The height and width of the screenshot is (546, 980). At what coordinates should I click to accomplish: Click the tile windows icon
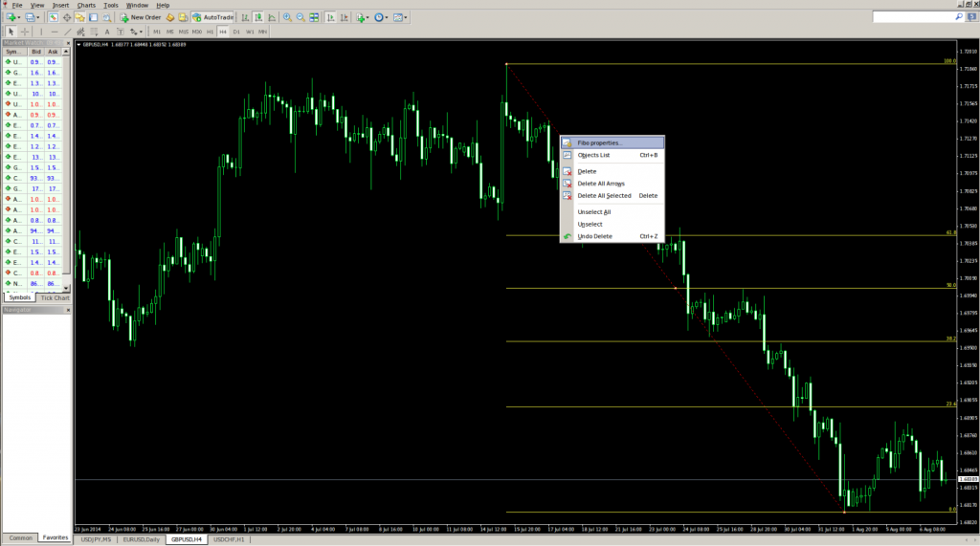click(x=314, y=17)
